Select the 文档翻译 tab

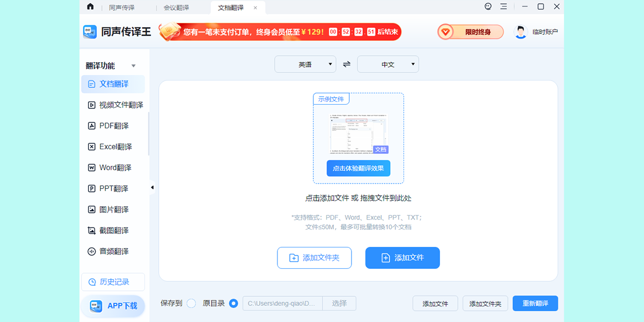click(231, 8)
